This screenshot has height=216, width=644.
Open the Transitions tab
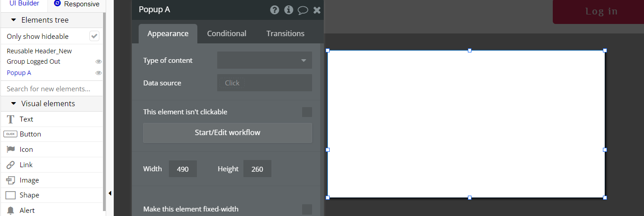[285, 33]
